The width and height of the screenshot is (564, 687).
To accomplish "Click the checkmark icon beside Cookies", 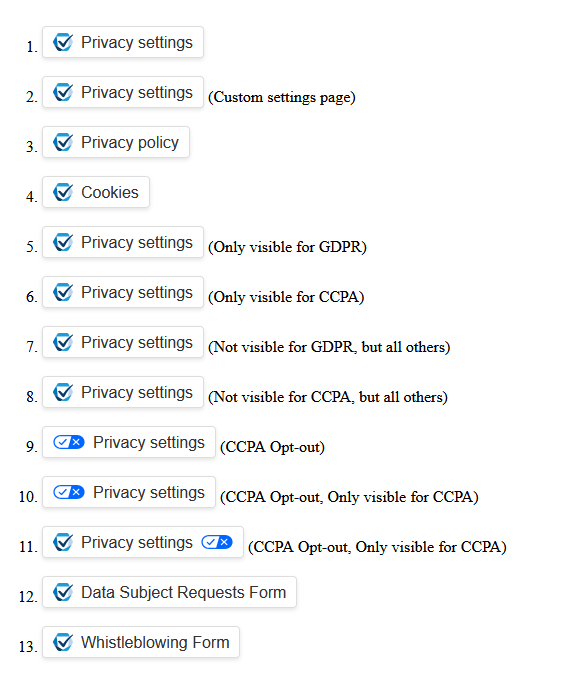I will (63, 192).
